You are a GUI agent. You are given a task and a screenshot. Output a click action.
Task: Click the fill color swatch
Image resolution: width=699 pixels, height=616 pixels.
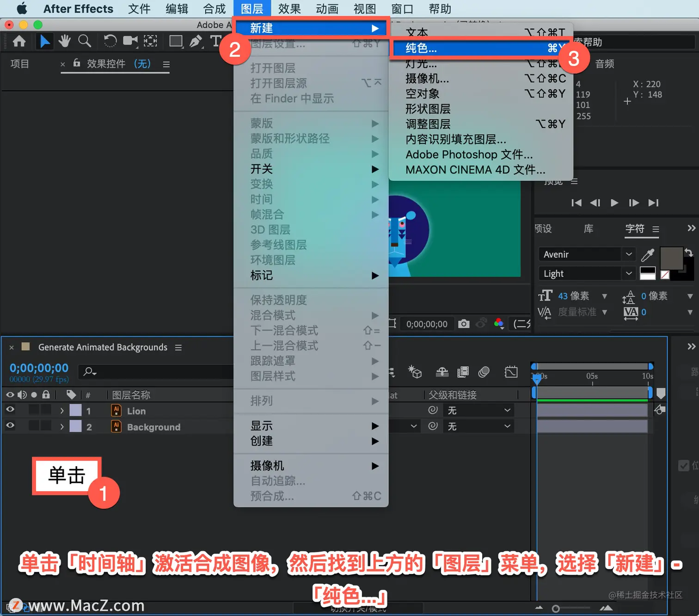[671, 258]
